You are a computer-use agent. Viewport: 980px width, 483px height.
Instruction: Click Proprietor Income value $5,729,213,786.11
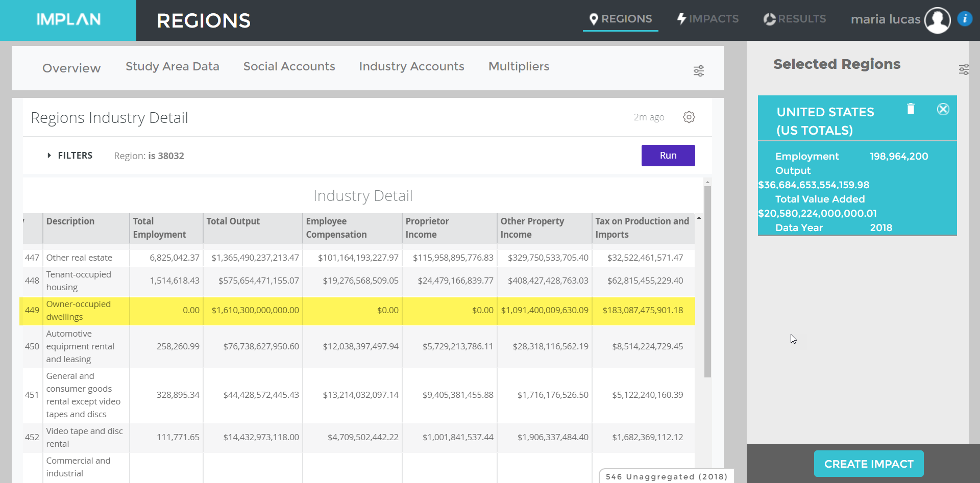pos(458,346)
